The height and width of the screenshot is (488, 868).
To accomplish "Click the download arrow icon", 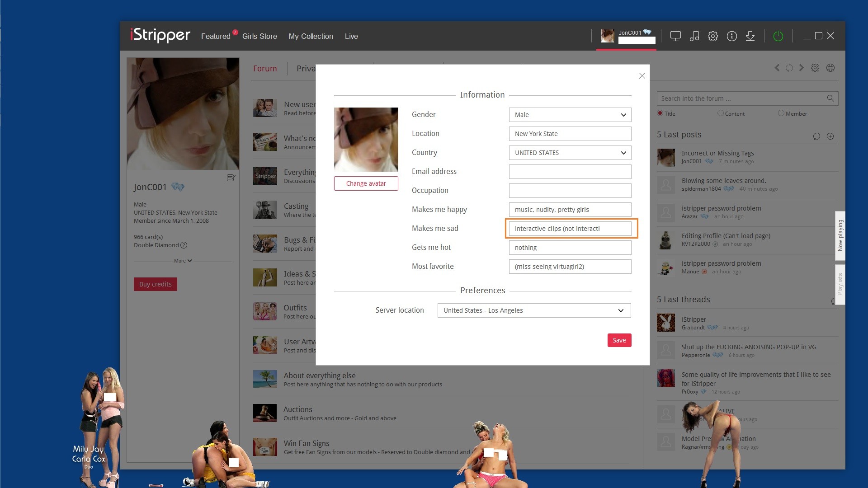I will click(x=750, y=36).
